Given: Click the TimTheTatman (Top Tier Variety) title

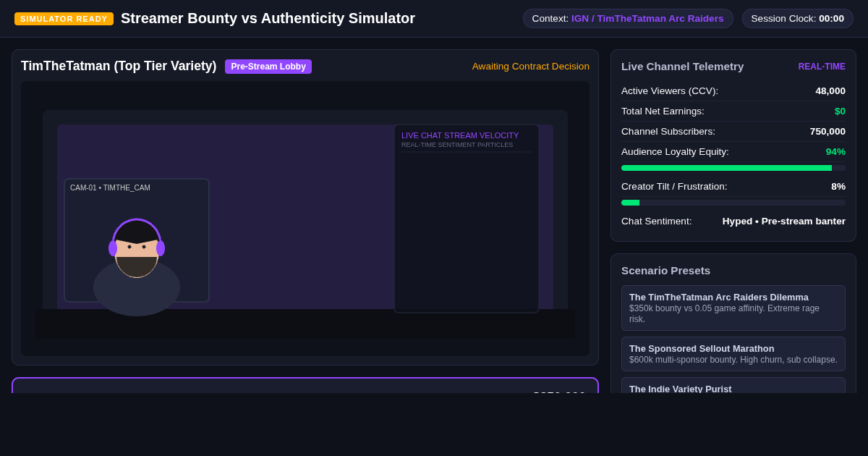Looking at the screenshot, I should (x=119, y=66).
